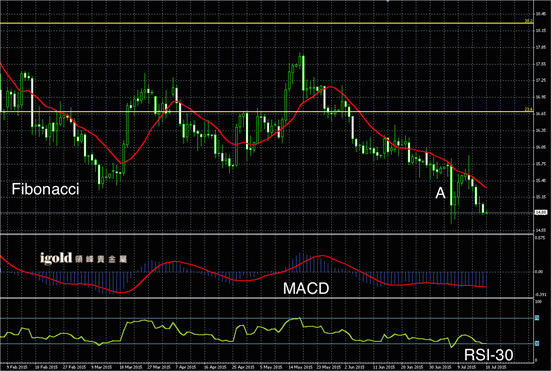
Task: Click the 2 Jun 2015 date label
Action: pyautogui.click(x=355, y=367)
